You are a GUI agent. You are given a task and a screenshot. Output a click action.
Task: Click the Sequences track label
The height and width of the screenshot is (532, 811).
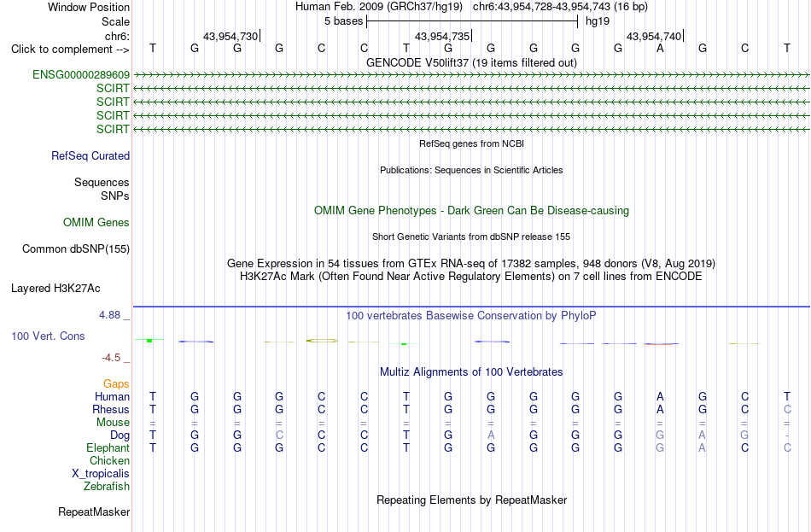pyautogui.click(x=102, y=182)
